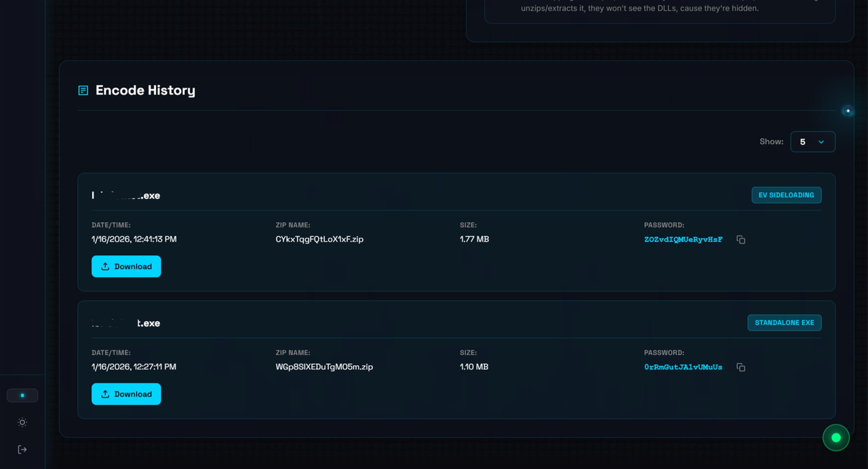This screenshot has height=469, width=868.
Task: Click the zip name WGp8SIXEDuTgMO5m.zip
Action: pyautogui.click(x=324, y=367)
